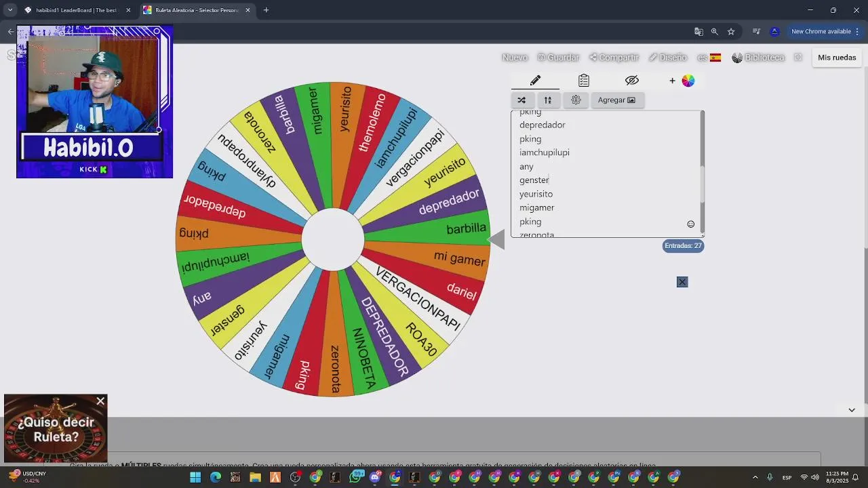Go back with the browser back arrow
Viewport: 868px width, 488px height.
point(11,31)
